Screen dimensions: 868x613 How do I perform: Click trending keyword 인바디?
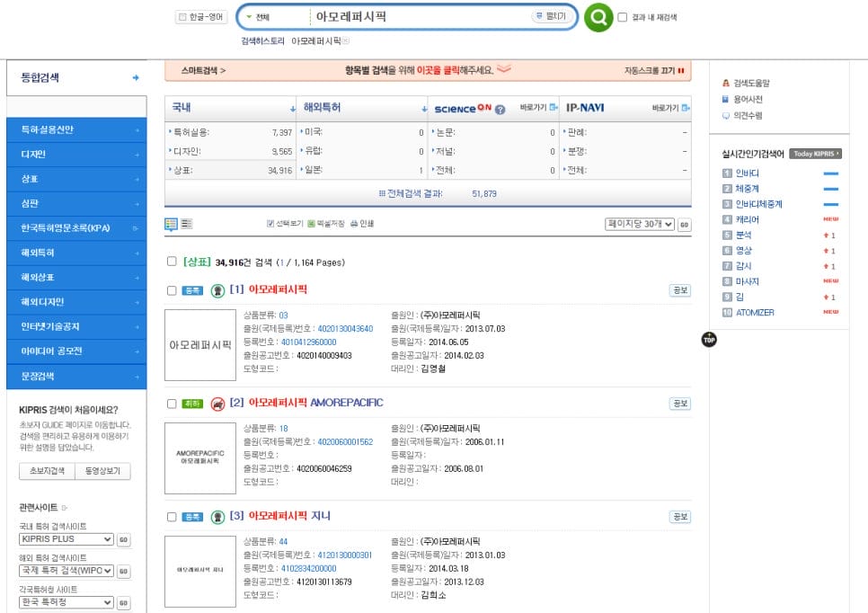748,173
